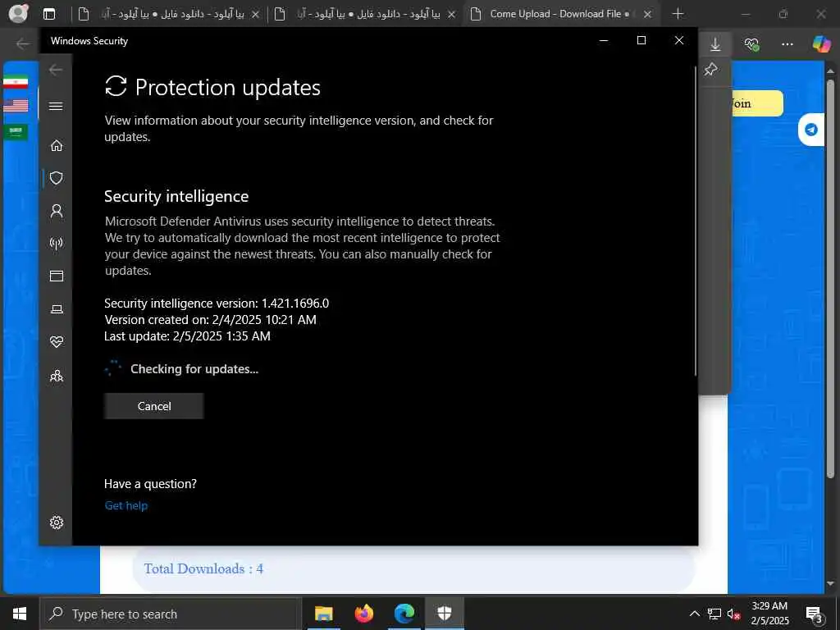Open the Get help link

tap(126, 505)
